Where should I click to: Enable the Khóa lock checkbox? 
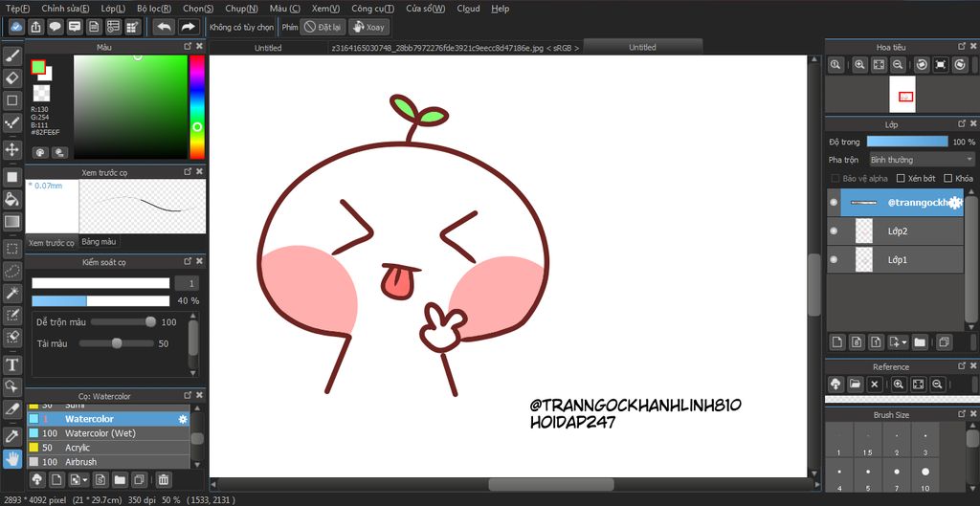[x=948, y=178]
